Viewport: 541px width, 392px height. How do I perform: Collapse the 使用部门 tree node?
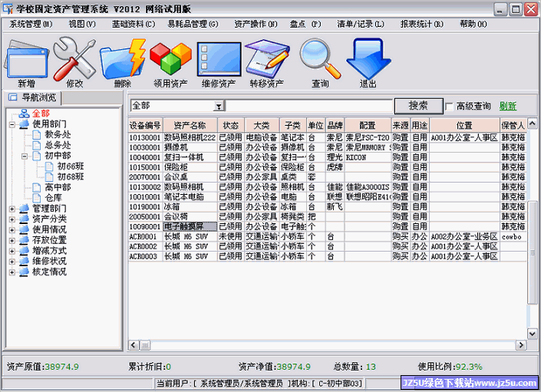[x=12, y=124]
